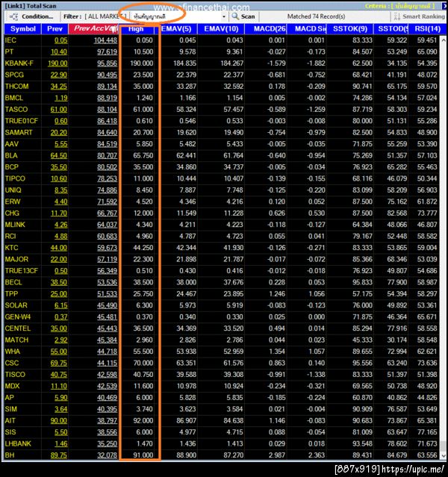Select the LHBANK symbol
448x477 pixels.
pos(18,444)
